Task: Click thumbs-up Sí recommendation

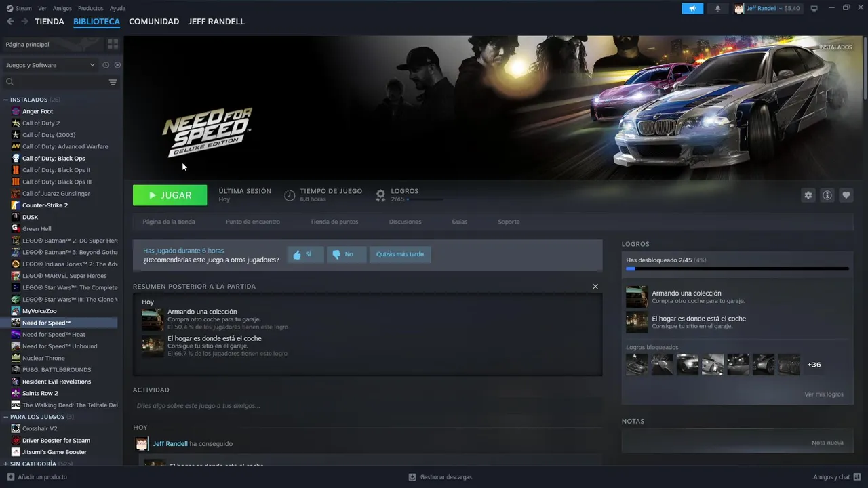Action: point(305,254)
